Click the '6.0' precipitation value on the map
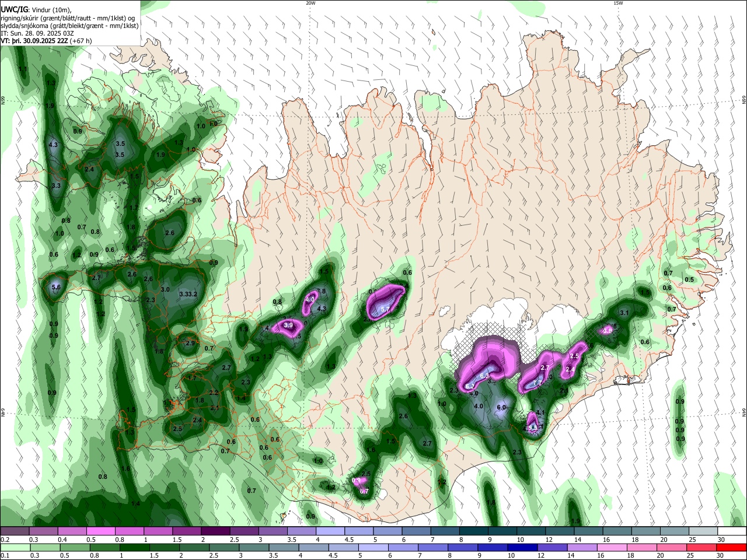 coord(501,407)
